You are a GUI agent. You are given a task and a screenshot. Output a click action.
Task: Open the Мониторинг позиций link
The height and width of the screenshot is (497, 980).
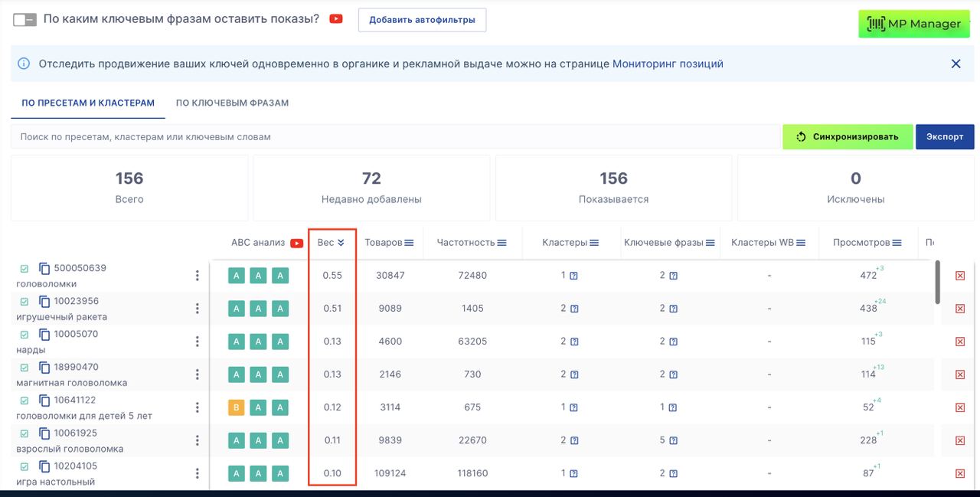pos(668,64)
